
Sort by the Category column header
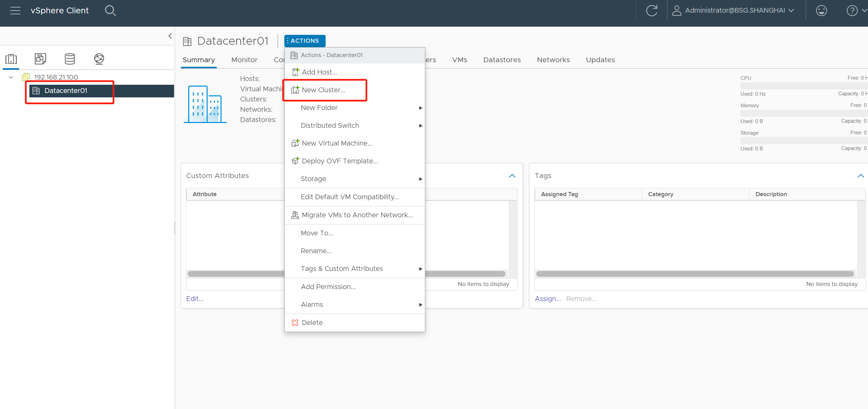pyautogui.click(x=696, y=194)
